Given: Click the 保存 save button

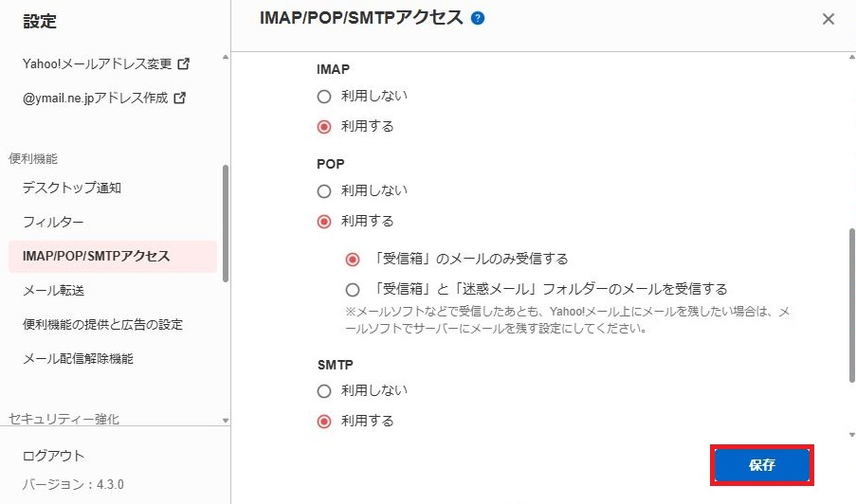Looking at the screenshot, I should (762, 465).
